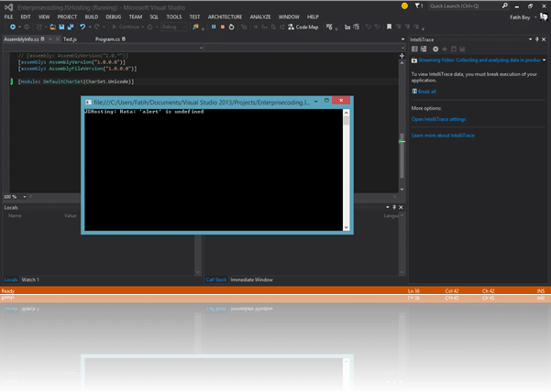Open the TOOLS menu
551x392 pixels.
pyautogui.click(x=174, y=16)
